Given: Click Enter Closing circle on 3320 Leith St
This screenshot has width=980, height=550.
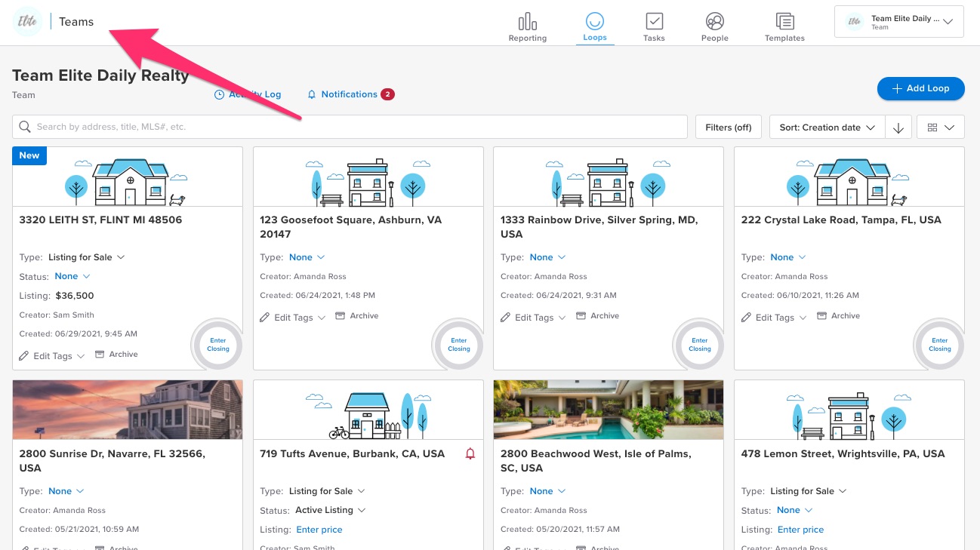Looking at the screenshot, I should coord(218,345).
